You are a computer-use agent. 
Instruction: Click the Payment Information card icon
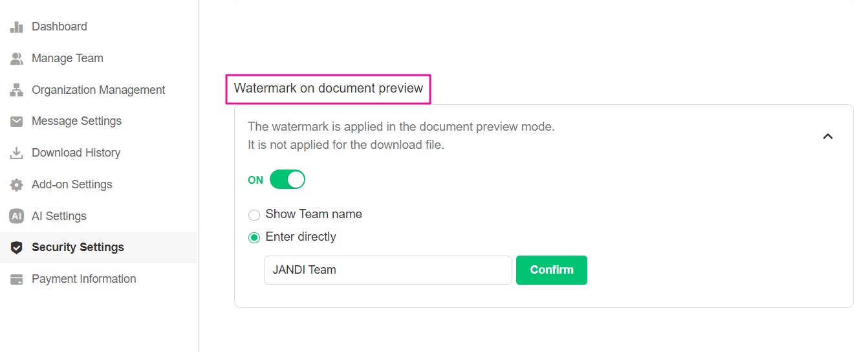coord(17,280)
